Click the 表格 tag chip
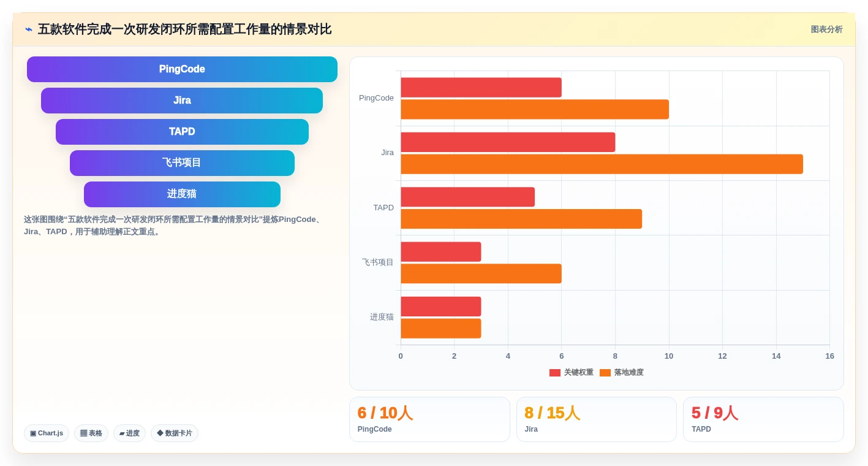The height and width of the screenshot is (466, 868). (x=91, y=434)
